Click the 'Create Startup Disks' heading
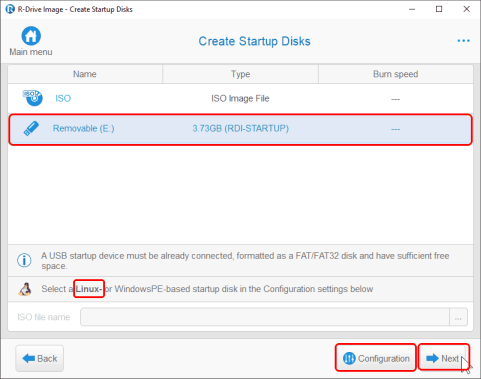This screenshot has width=481, height=379. click(254, 41)
